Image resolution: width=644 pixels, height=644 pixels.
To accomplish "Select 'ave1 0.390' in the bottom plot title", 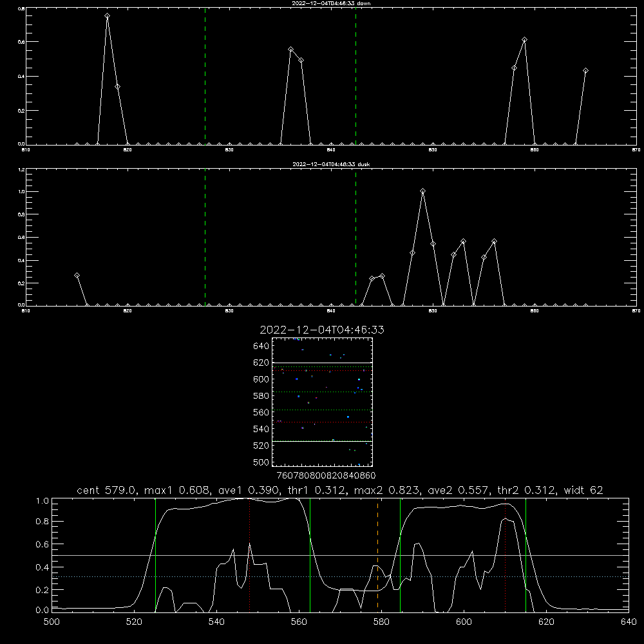I will pos(249,490).
